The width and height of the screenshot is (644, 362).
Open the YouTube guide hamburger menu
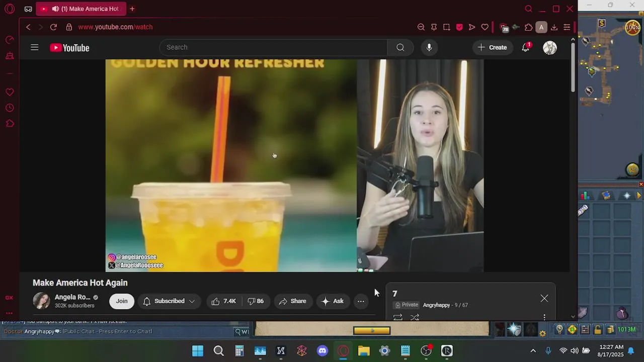(x=35, y=47)
